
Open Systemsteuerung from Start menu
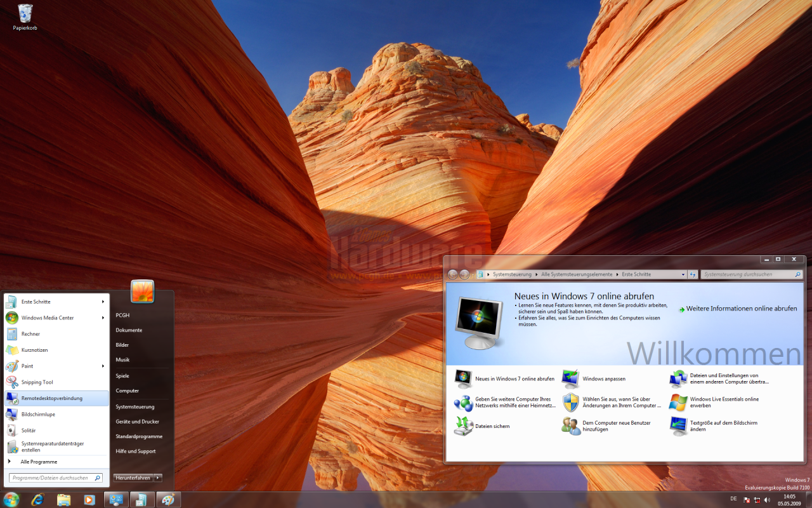134,406
